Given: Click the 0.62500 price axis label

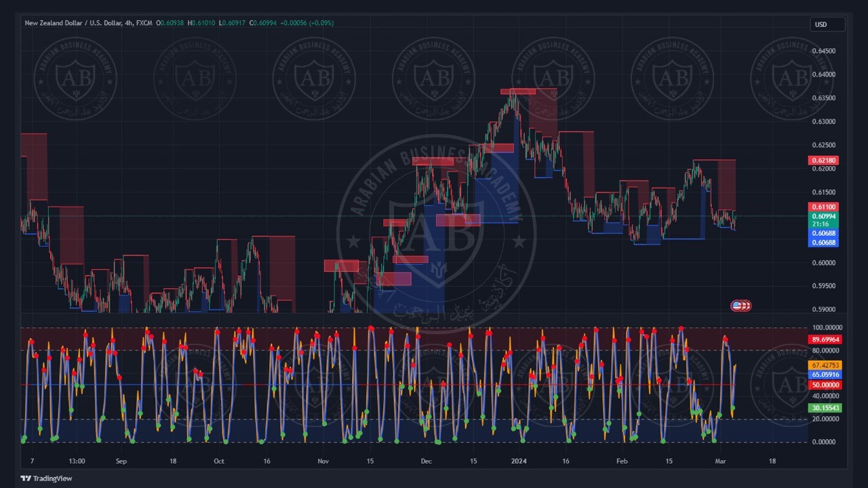Looking at the screenshot, I should point(823,145).
